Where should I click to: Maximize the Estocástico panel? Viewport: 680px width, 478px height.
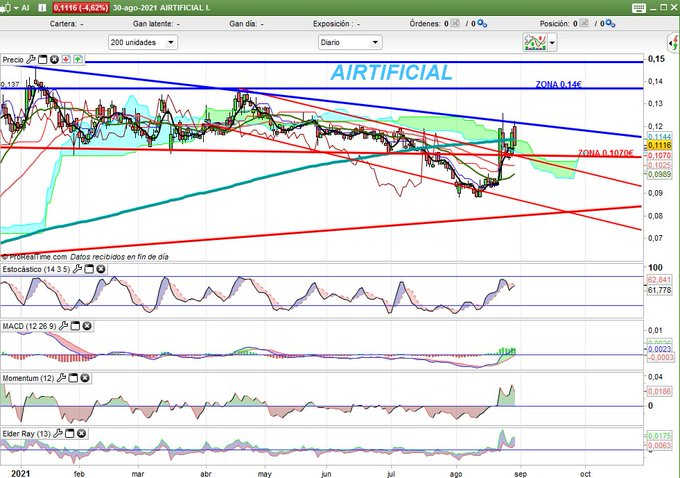[89, 269]
